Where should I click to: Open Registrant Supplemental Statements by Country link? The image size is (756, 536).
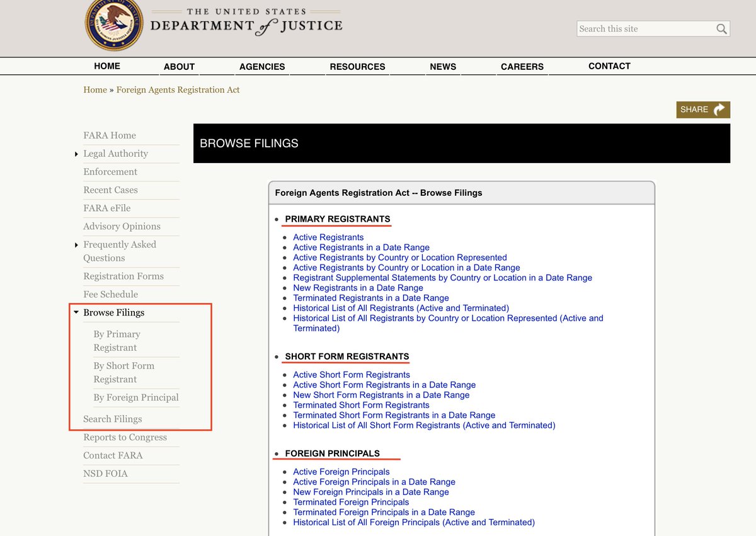[442, 278]
